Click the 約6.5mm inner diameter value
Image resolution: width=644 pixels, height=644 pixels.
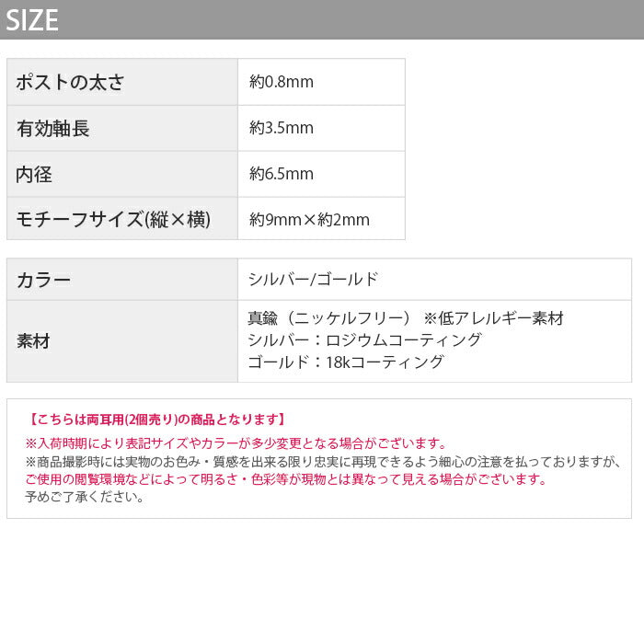pyautogui.click(x=282, y=174)
